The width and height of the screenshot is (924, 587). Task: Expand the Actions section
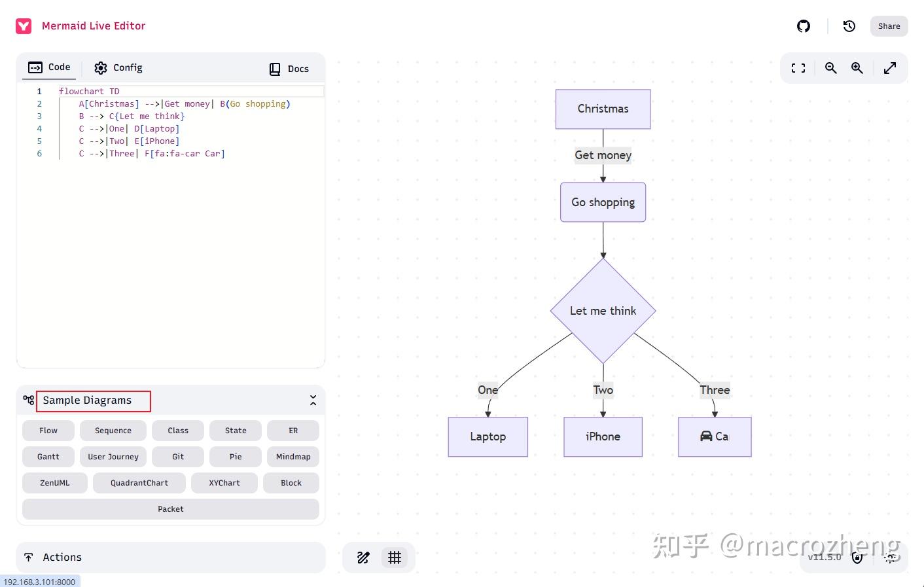(x=62, y=557)
